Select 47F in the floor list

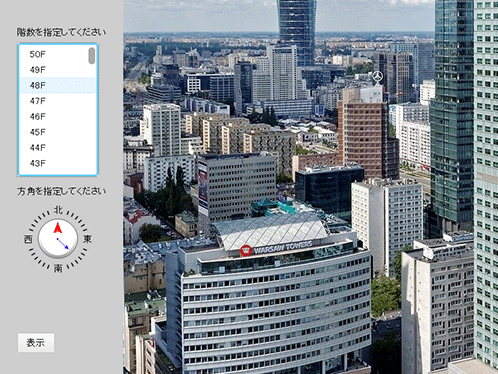pyautogui.click(x=57, y=101)
